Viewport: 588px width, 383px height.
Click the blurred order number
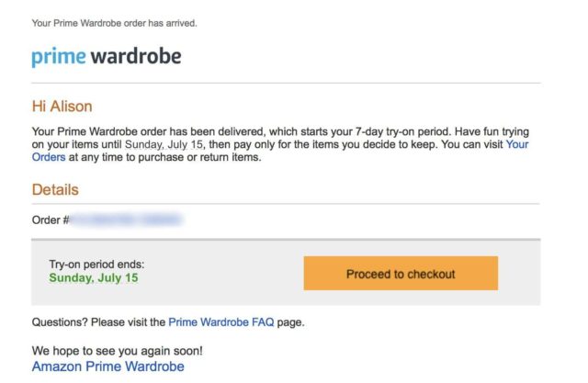pyautogui.click(x=127, y=220)
